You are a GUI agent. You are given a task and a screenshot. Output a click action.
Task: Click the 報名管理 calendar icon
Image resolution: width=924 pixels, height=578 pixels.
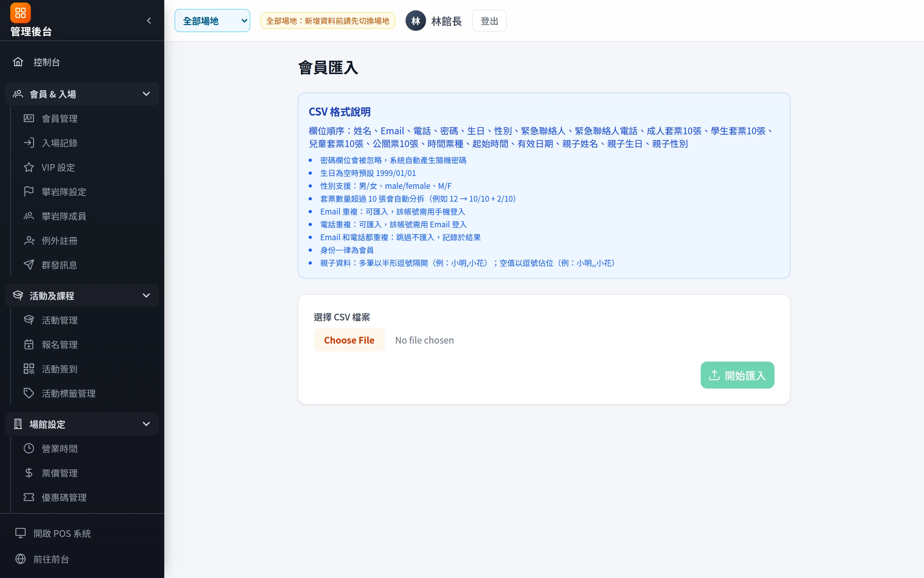click(29, 345)
